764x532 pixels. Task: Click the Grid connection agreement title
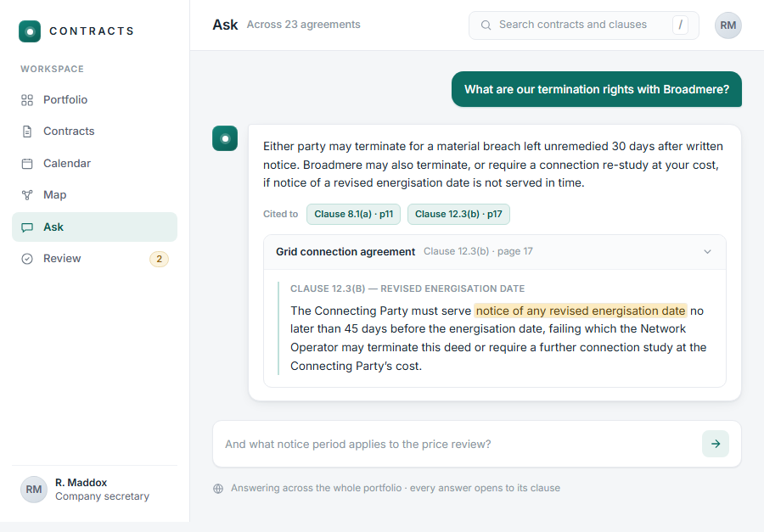tap(345, 252)
